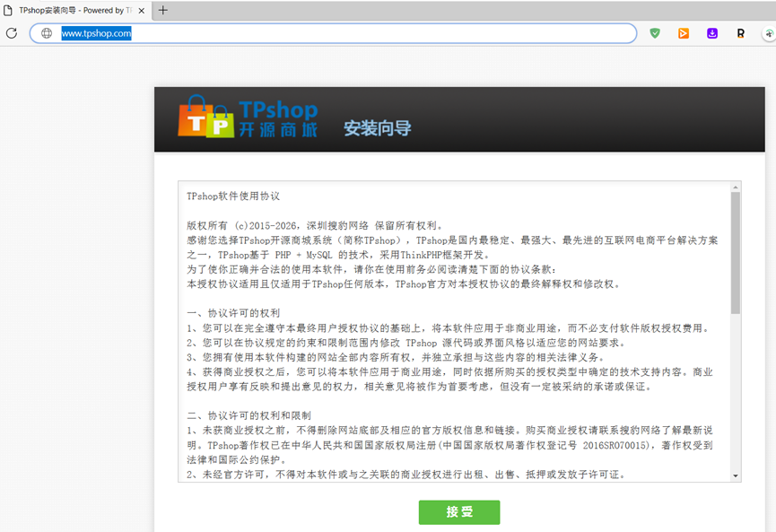
Task: Click the browser reload icon
Action: point(12,33)
